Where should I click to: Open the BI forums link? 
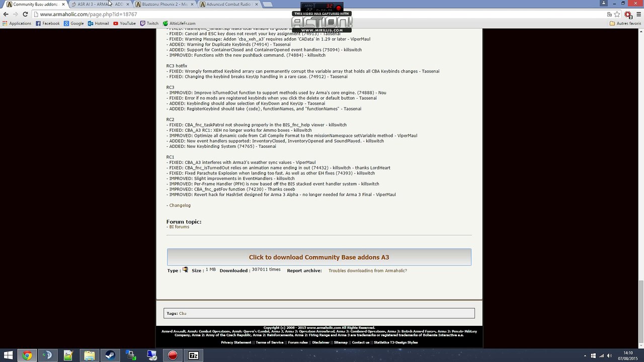(179, 227)
